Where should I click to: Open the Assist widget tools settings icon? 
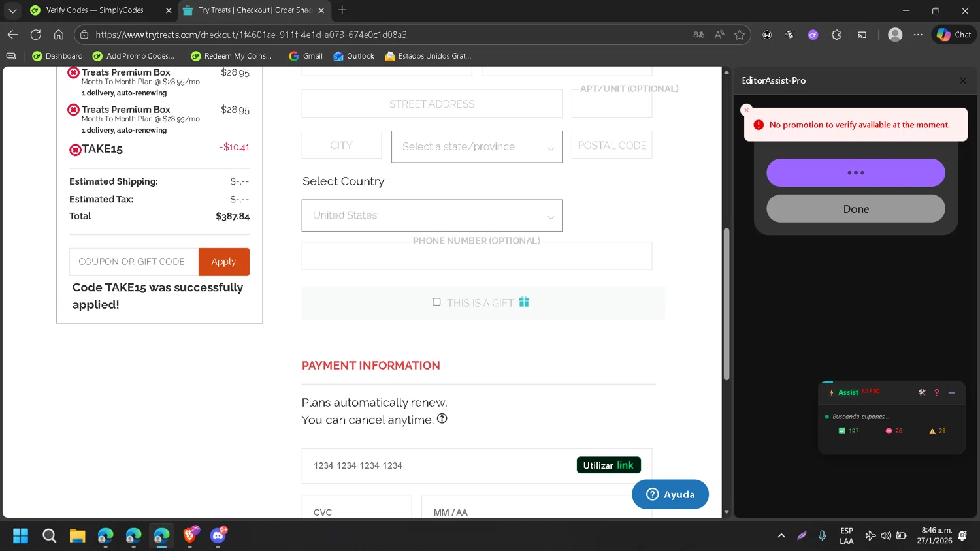click(922, 392)
